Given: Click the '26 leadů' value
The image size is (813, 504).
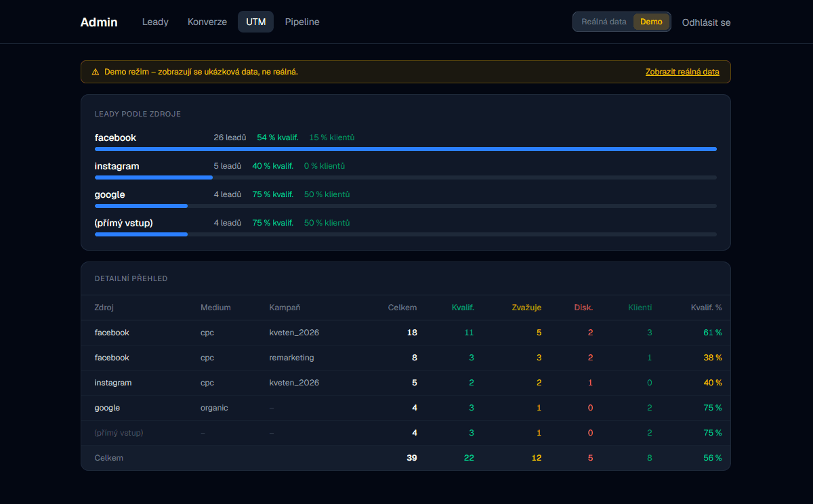Looking at the screenshot, I should point(230,138).
